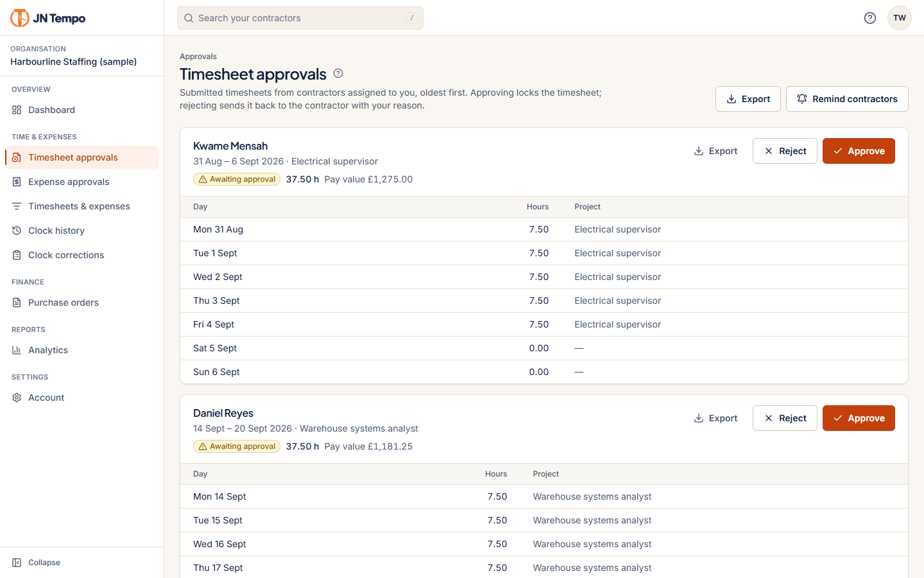Focus the Search your contractors field
Screen dimensions: 924x578
[x=300, y=18]
